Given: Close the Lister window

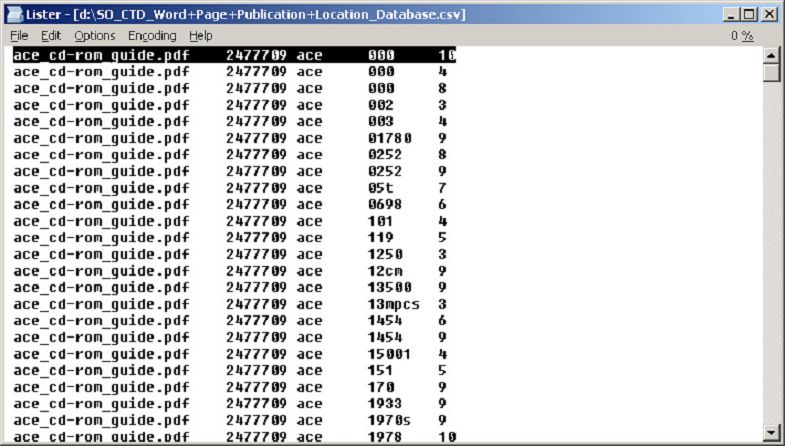Looking at the screenshot, I should (x=769, y=15).
